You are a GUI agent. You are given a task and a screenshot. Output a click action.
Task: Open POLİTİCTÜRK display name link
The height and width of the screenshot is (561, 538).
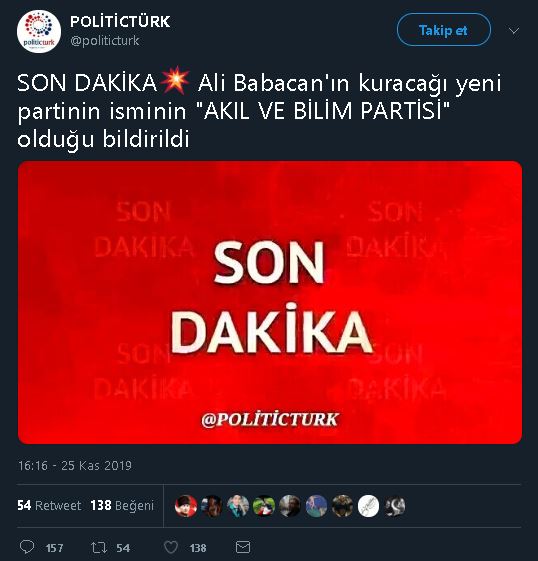(120, 21)
